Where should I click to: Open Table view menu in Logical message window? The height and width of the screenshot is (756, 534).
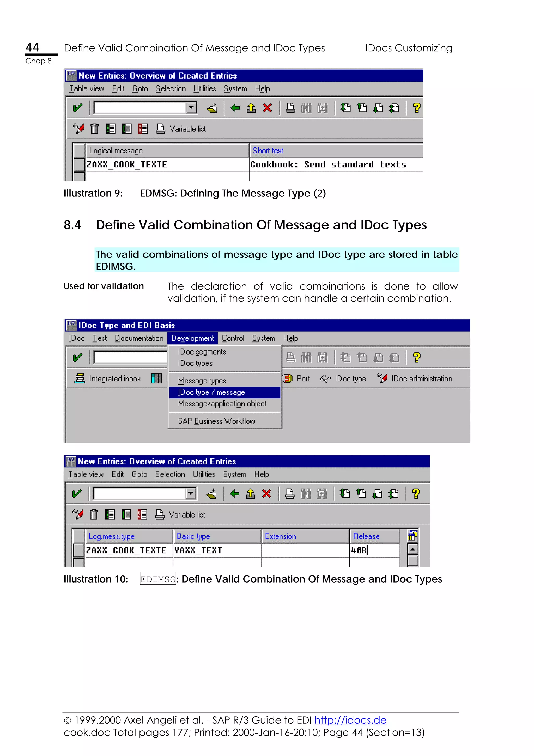[x=87, y=89]
